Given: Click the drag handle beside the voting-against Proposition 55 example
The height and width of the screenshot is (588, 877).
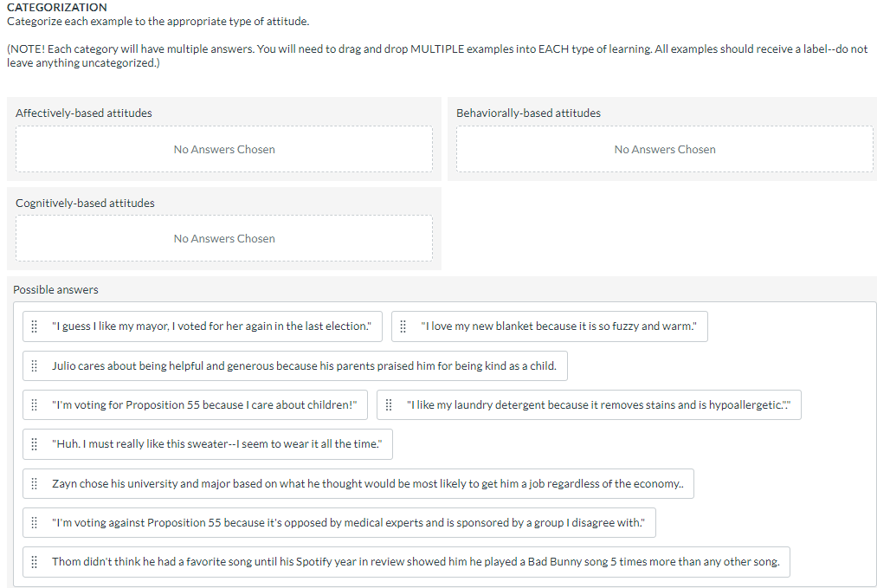Looking at the screenshot, I should (34, 522).
